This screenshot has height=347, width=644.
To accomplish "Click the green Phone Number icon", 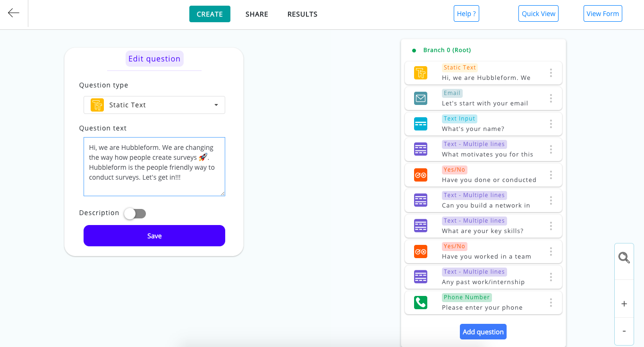I will 421,303.
